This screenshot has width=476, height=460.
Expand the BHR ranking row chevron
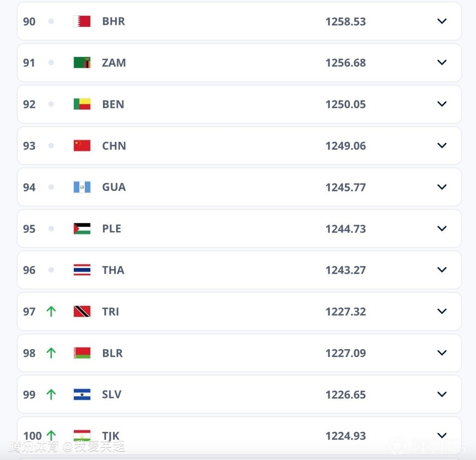click(x=442, y=21)
